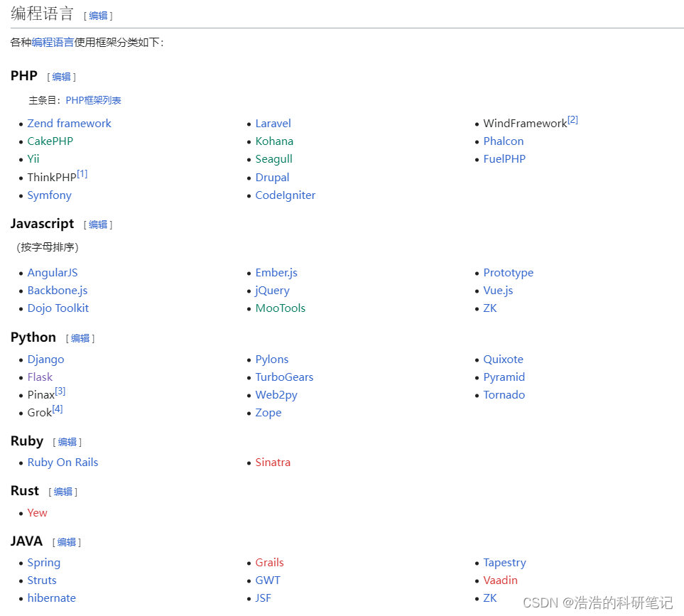Image resolution: width=684 pixels, height=616 pixels.
Task: Open the CakePHP link
Action: point(50,141)
